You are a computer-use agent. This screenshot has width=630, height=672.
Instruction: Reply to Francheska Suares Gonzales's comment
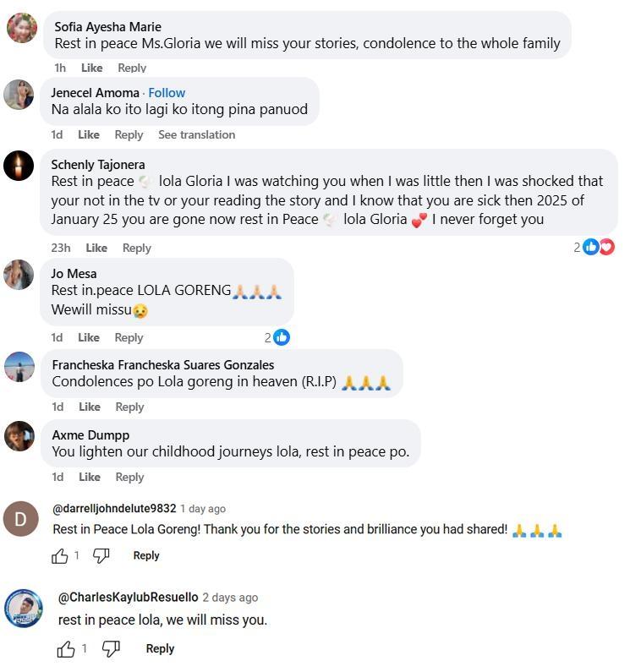pyautogui.click(x=129, y=407)
